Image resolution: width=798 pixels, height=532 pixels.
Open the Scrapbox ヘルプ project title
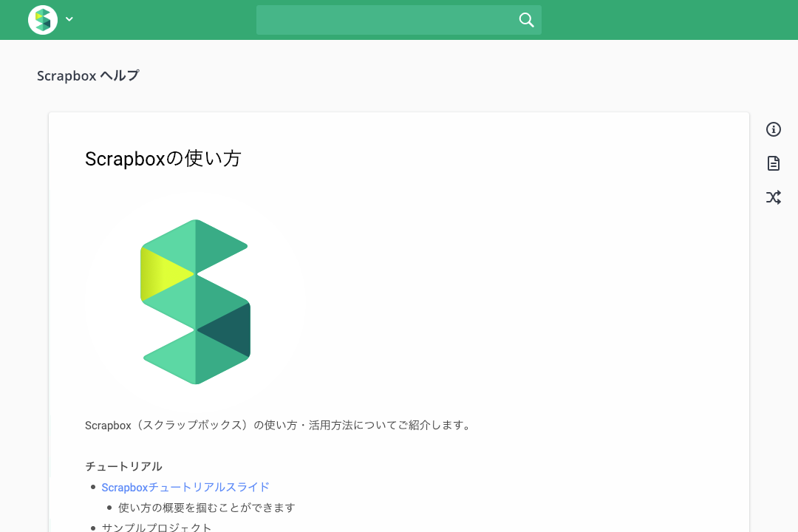pos(88,76)
